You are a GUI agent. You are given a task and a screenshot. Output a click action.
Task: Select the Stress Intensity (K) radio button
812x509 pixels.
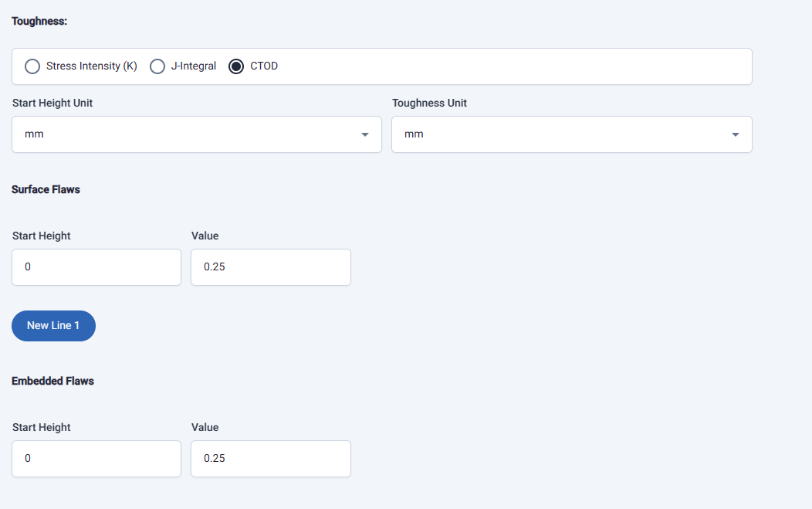(x=32, y=66)
